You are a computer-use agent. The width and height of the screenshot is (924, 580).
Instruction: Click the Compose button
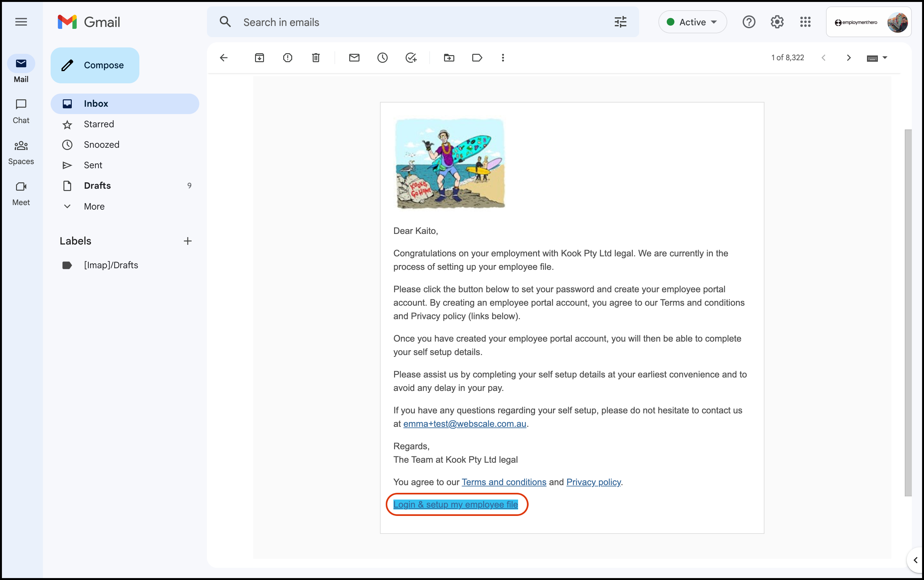95,65
